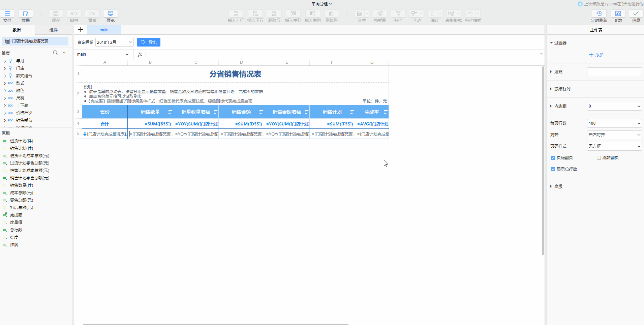The height and width of the screenshot is (325, 644).
Task: Expand the 年月 dimension tree node
Action: click(5, 61)
